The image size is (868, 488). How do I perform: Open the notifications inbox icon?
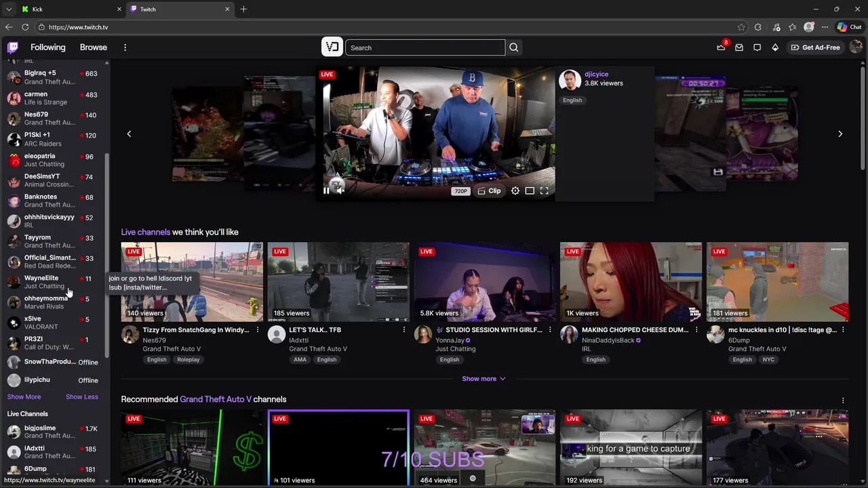click(x=739, y=47)
